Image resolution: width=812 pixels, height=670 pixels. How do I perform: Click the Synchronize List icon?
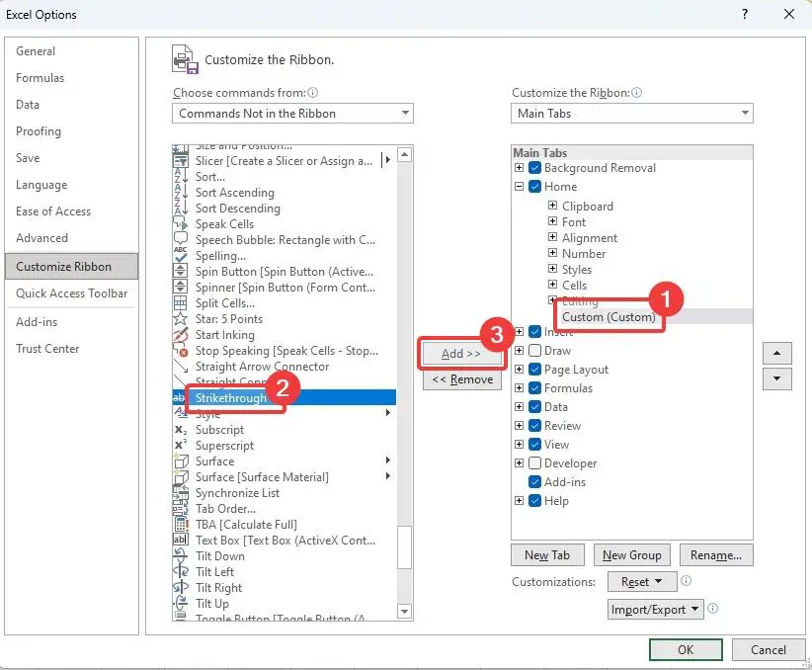pos(180,493)
